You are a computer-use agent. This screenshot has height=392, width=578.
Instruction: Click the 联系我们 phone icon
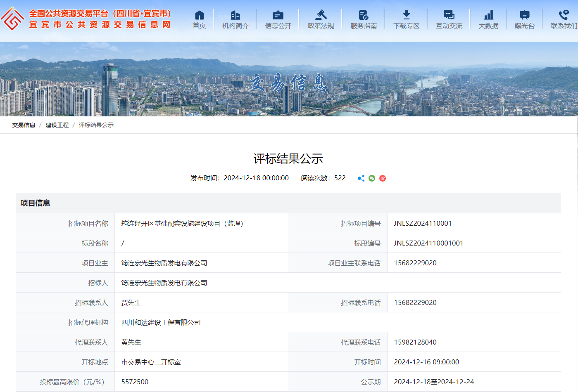coord(564,15)
